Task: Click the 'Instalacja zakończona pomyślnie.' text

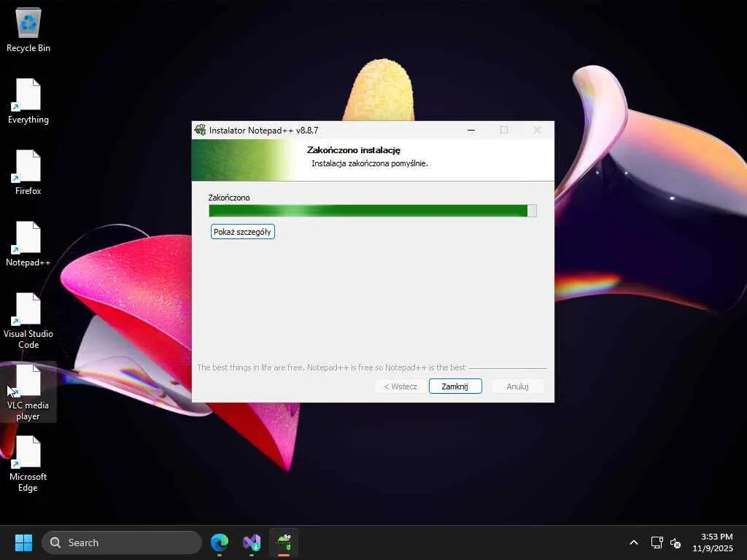Action: pos(370,163)
